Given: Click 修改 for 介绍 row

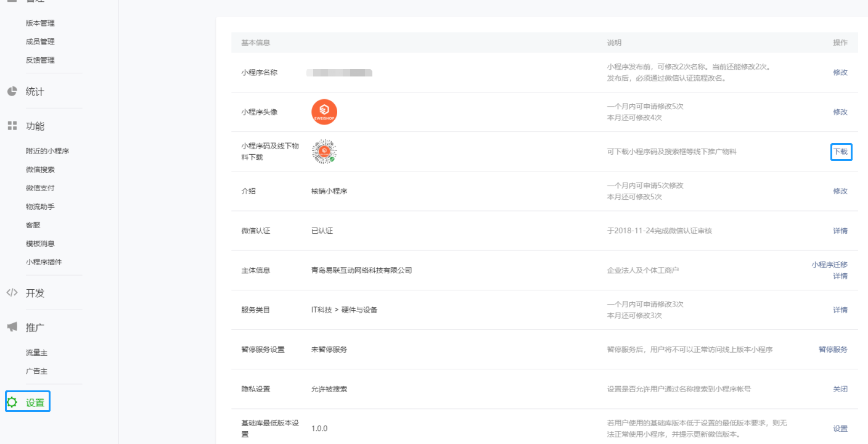Looking at the screenshot, I should [840, 191].
